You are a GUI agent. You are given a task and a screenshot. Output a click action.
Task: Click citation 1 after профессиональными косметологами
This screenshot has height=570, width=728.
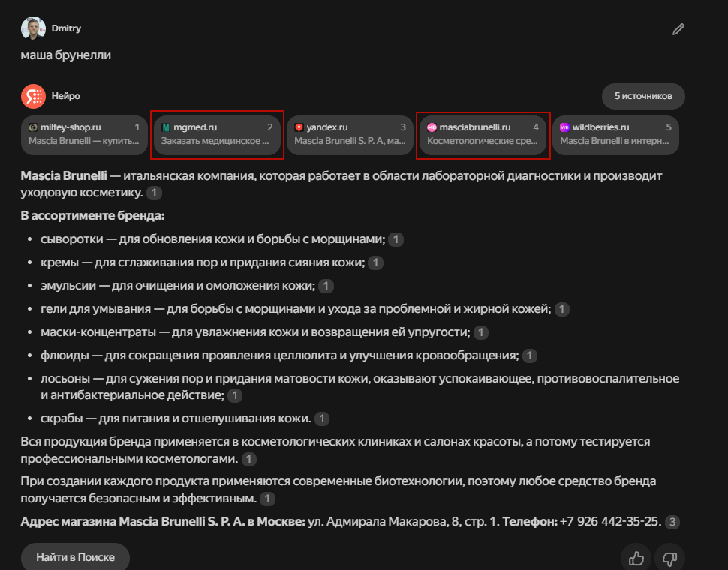tap(249, 459)
